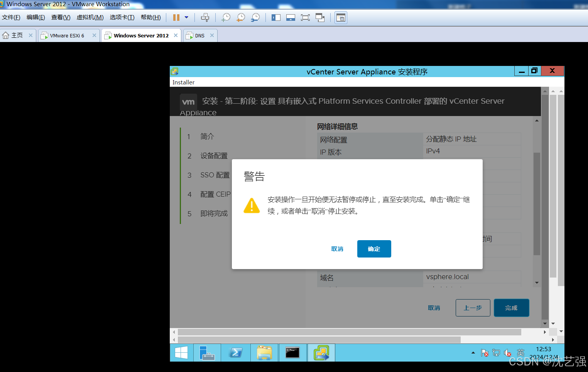The width and height of the screenshot is (588, 372).
Task: Open the power options dropdown arrow
Action: pyautogui.click(x=186, y=17)
